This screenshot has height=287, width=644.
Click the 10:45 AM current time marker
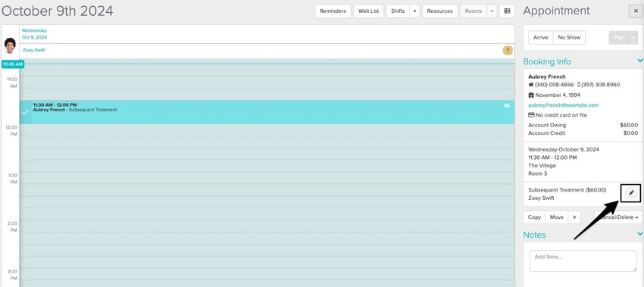13,64
